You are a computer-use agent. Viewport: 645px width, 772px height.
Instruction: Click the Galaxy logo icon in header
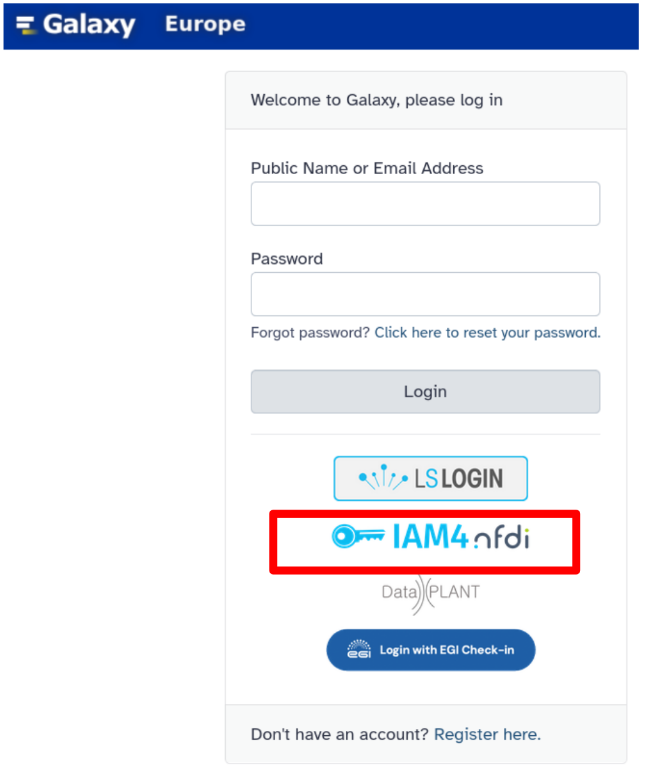[25, 25]
